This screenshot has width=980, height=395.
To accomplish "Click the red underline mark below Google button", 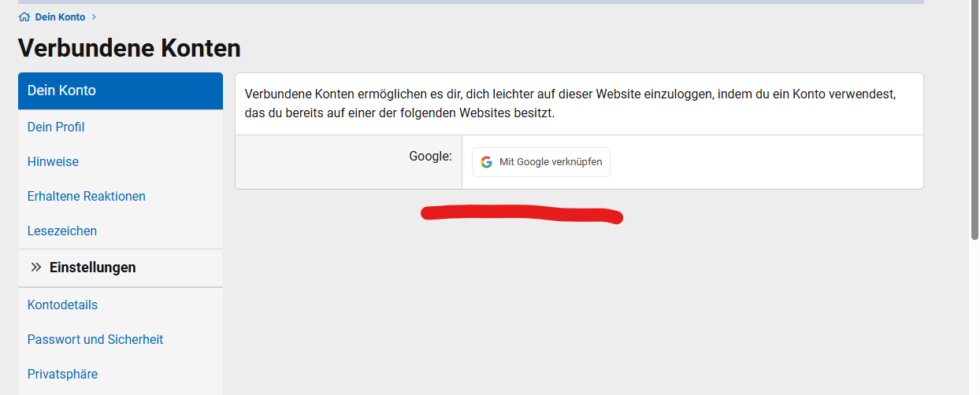I will [x=522, y=214].
